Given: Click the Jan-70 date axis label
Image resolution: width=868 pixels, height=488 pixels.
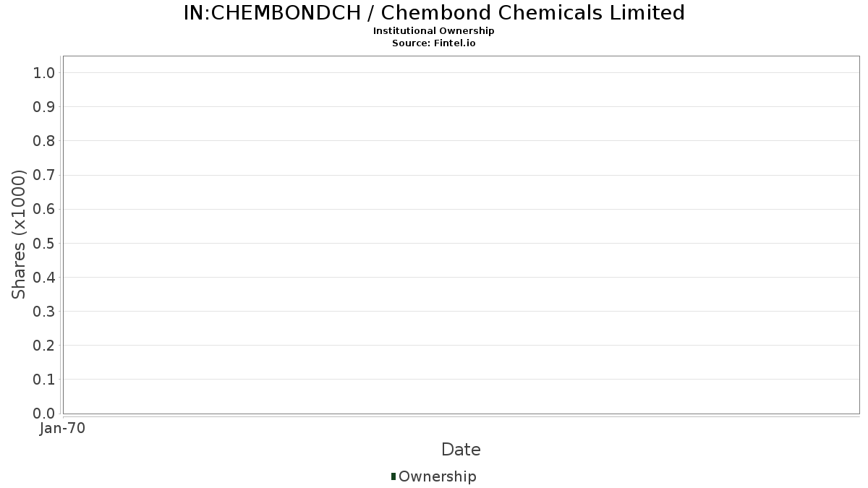Looking at the screenshot, I should point(63,429).
